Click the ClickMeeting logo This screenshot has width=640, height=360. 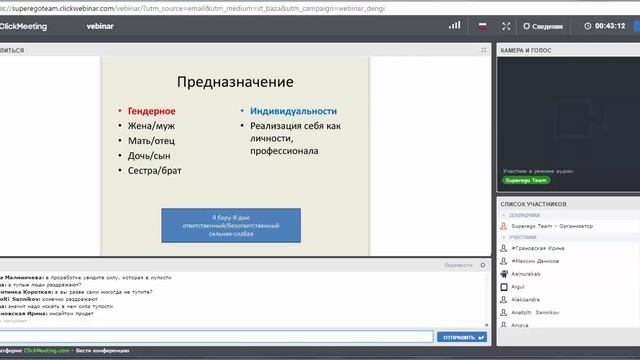point(23,26)
